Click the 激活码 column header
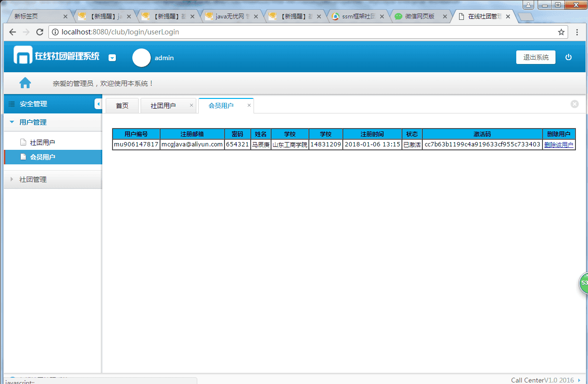588x384 pixels. pos(482,134)
